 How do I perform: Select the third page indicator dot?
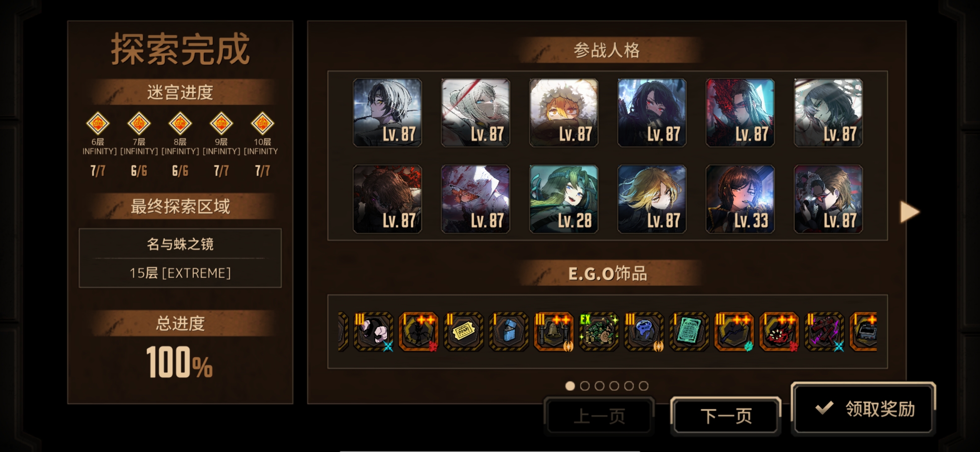coord(599,386)
